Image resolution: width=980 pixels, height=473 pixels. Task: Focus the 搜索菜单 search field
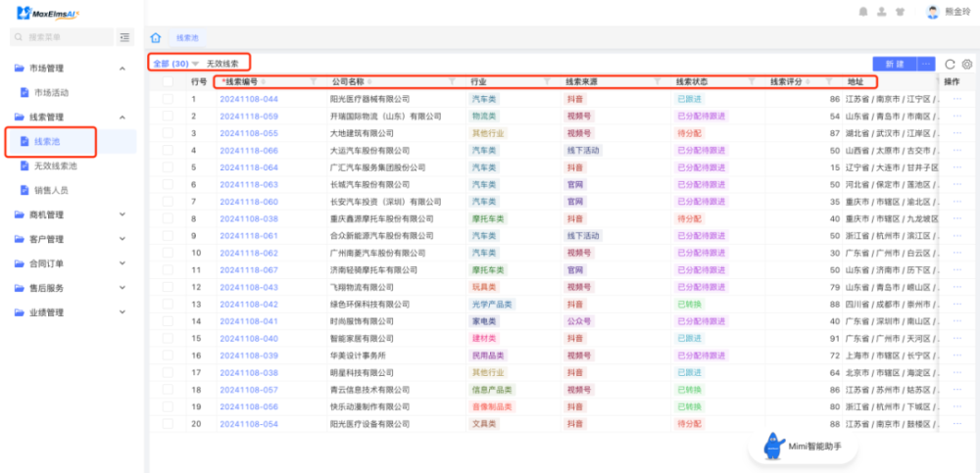pyautogui.click(x=62, y=37)
